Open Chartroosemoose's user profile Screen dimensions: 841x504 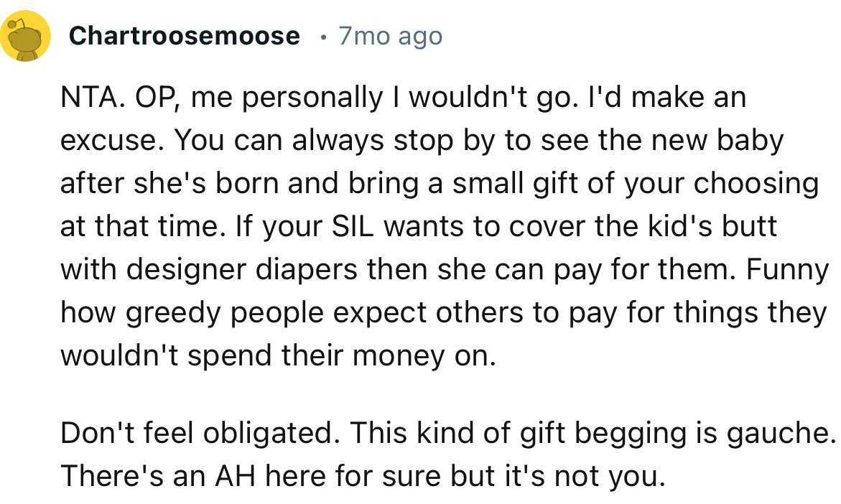click(x=185, y=36)
